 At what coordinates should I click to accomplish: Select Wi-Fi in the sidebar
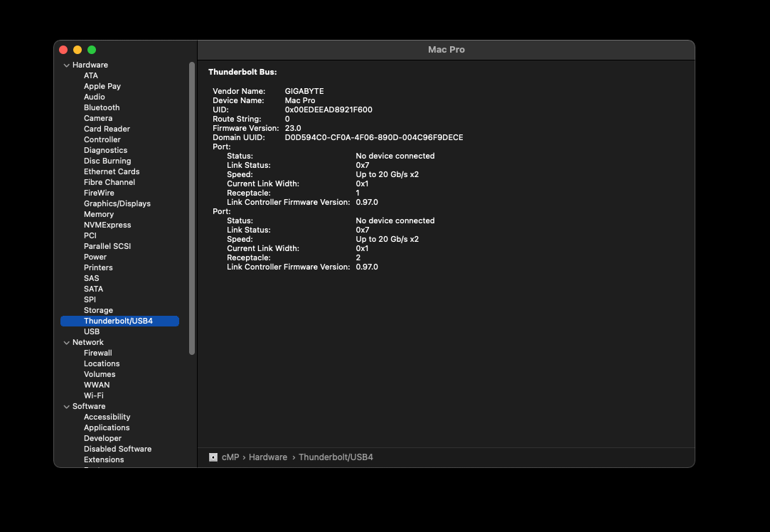coord(94,396)
